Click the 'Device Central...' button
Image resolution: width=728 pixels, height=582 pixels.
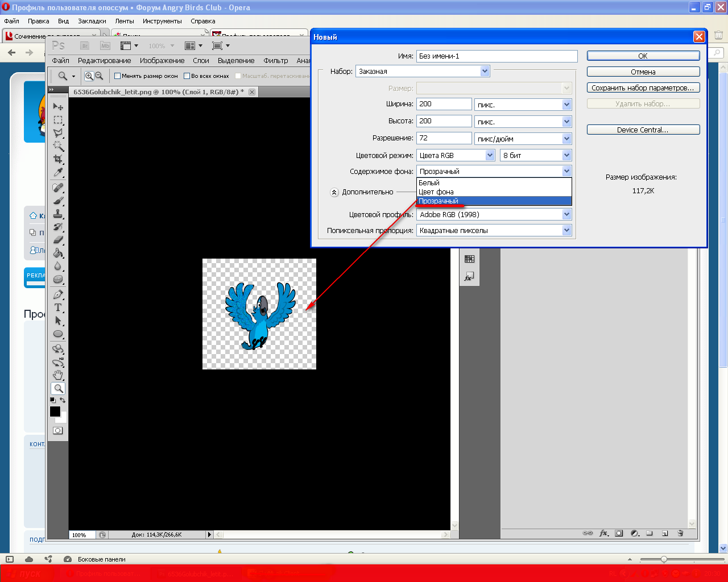643,130
